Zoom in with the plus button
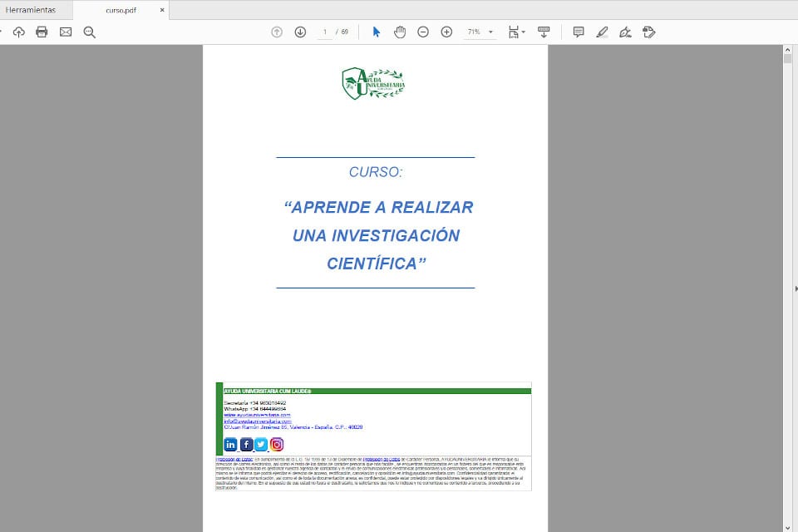This screenshot has height=532, width=798. point(446,32)
